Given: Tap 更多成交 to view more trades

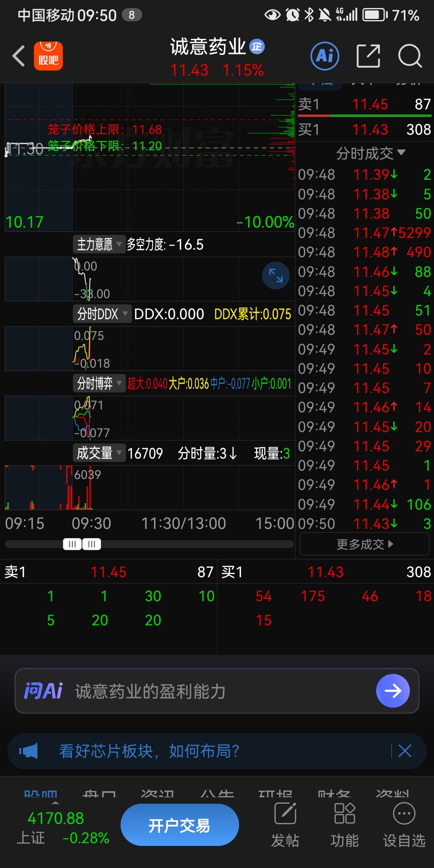Looking at the screenshot, I should pos(364,544).
